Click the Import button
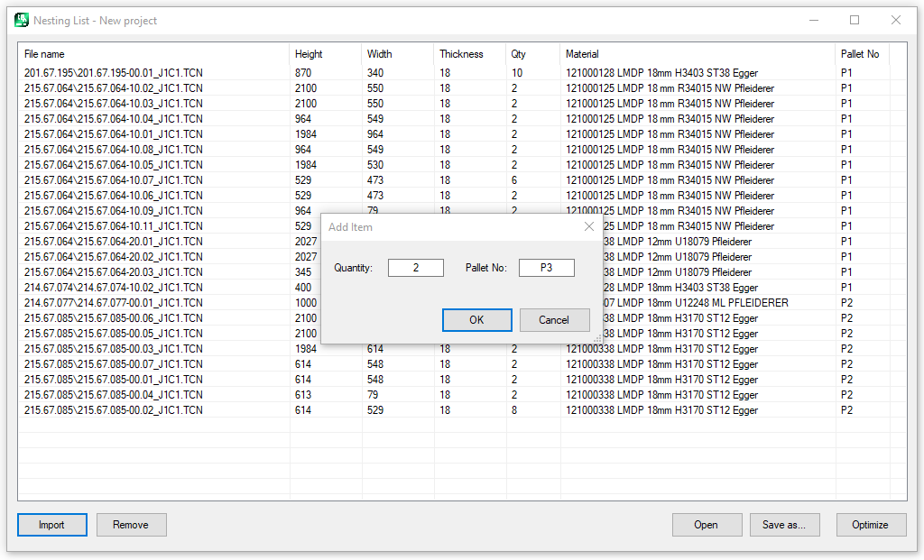This screenshot has height=560, width=924. (x=51, y=524)
